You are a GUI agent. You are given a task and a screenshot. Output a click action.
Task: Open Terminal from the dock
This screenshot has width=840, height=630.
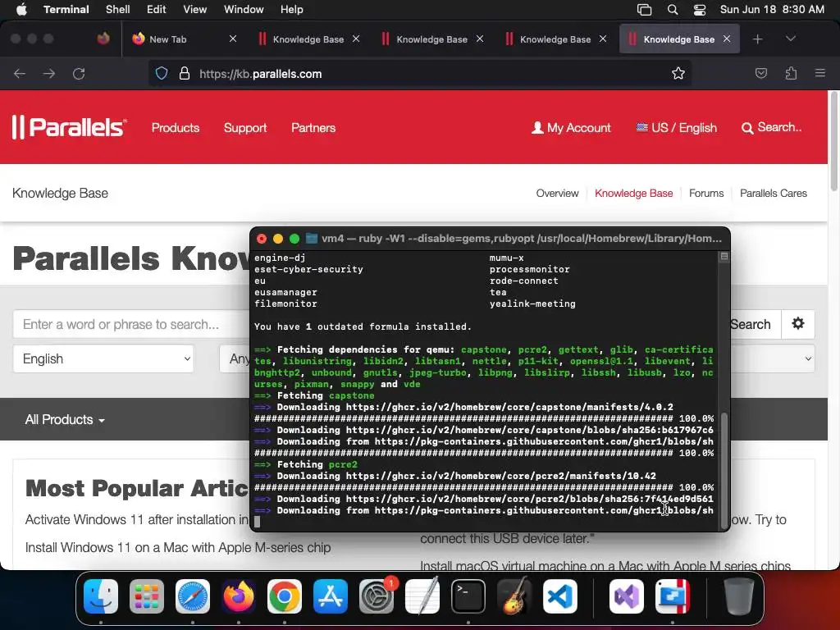click(x=468, y=596)
